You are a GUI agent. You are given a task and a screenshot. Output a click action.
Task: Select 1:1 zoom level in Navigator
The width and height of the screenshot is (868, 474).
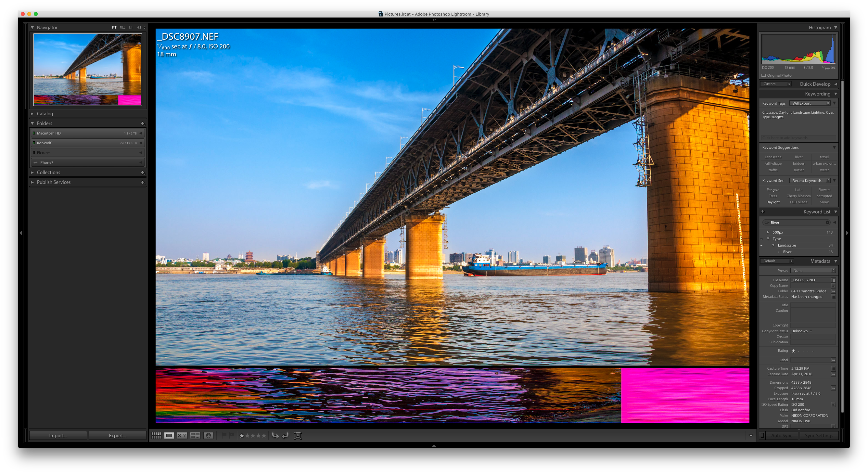coord(130,28)
